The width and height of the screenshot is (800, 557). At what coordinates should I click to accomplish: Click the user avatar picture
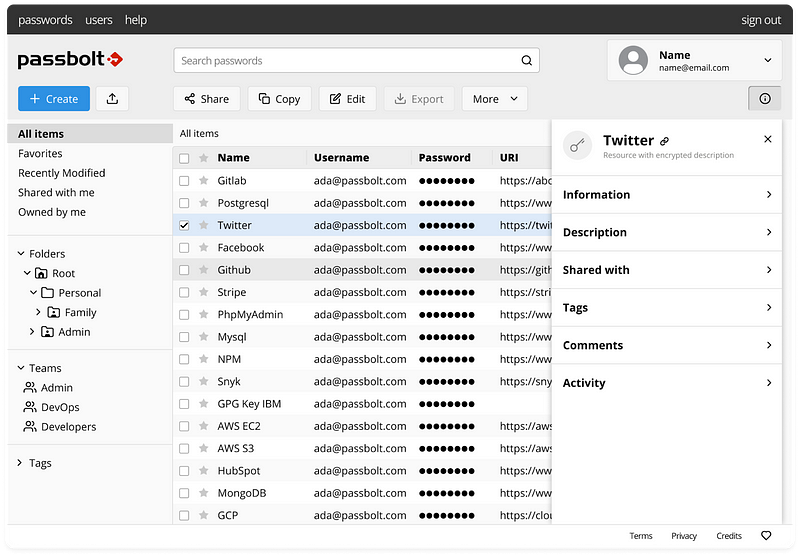coord(633,60)
